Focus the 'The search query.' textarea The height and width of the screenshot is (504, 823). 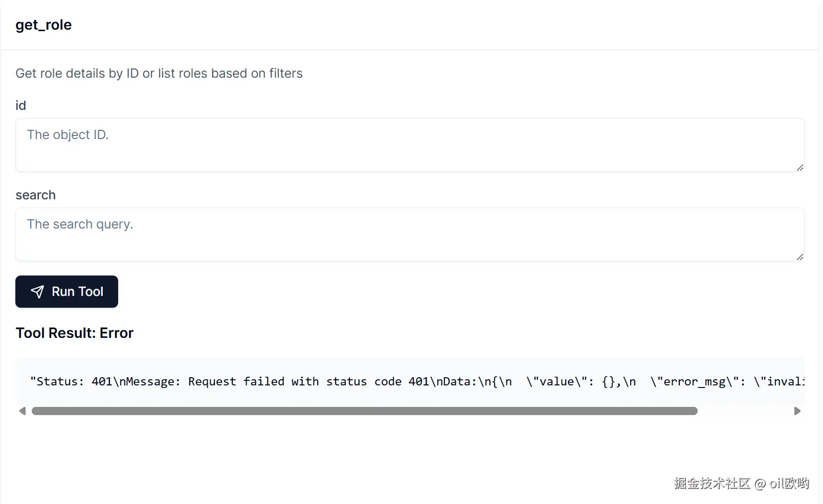[409, 234]
